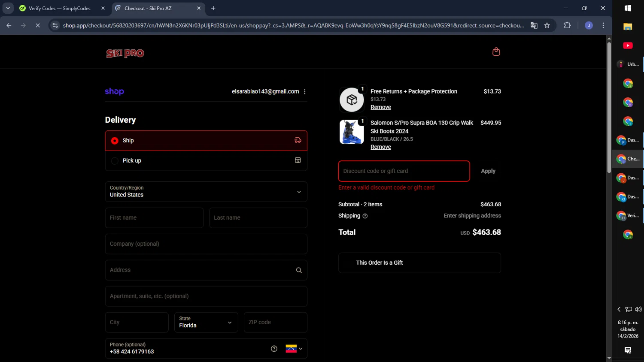Open YouTube app in taskbar
Viewport: 644px width, 362px height.
[x=628, y=45]
